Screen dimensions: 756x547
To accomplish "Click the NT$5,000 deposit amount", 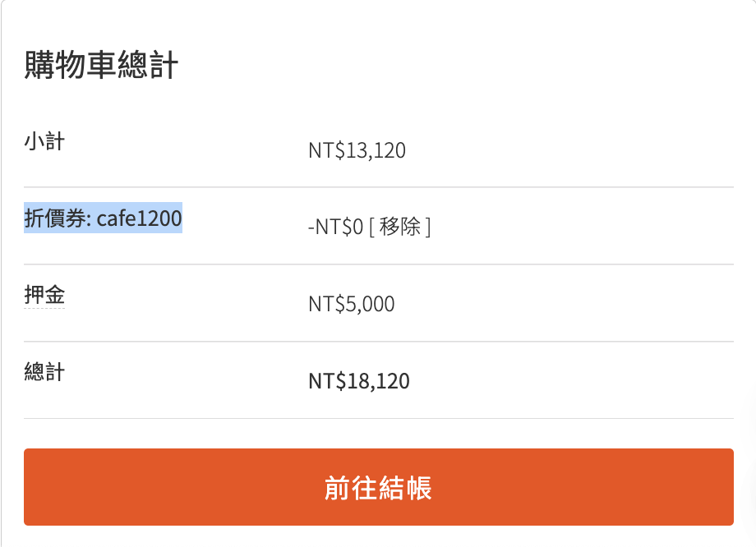I will click(351, 305).
